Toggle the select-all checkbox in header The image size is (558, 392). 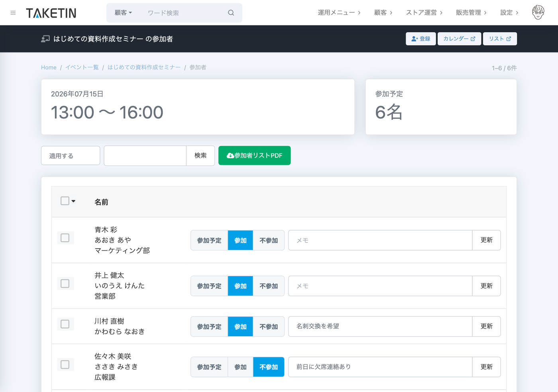65,201
